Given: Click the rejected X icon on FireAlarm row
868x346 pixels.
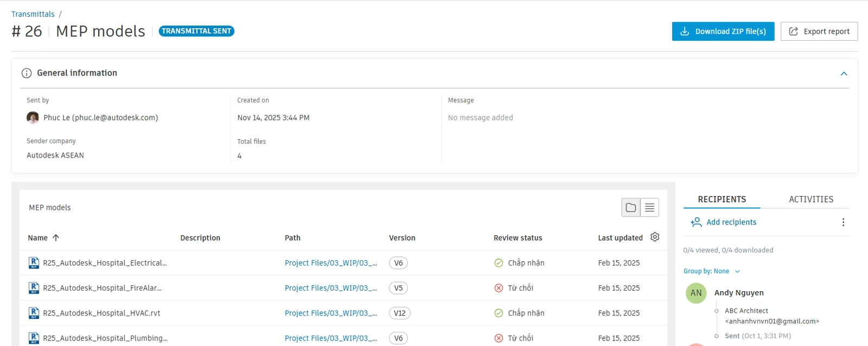Looking at the screenshot, I should [499, 288].
